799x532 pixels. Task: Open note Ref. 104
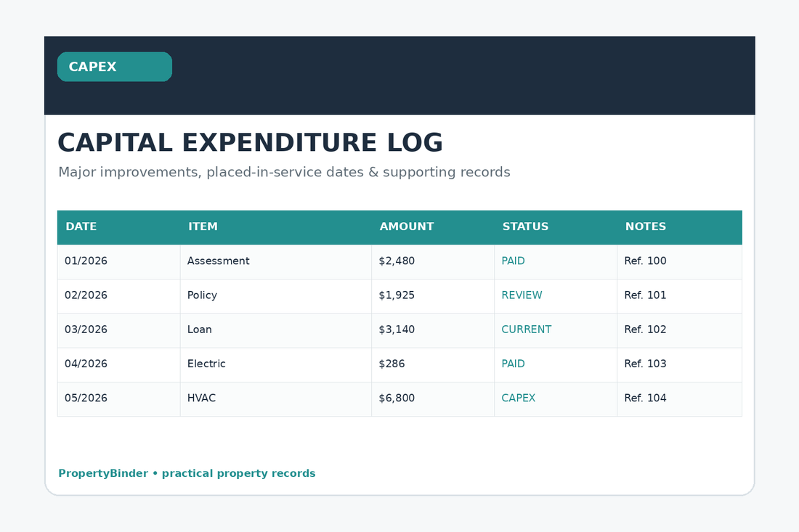point(646,398)
